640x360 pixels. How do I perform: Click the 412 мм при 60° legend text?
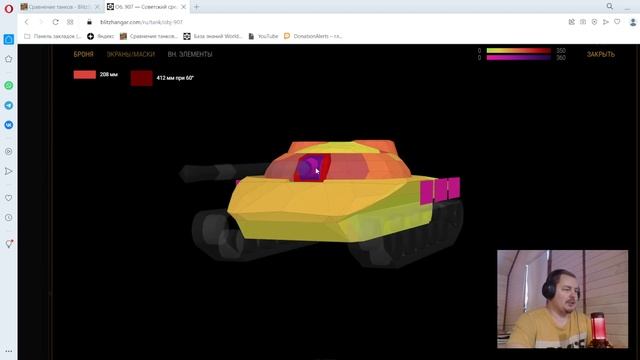(x=175, y=78)
